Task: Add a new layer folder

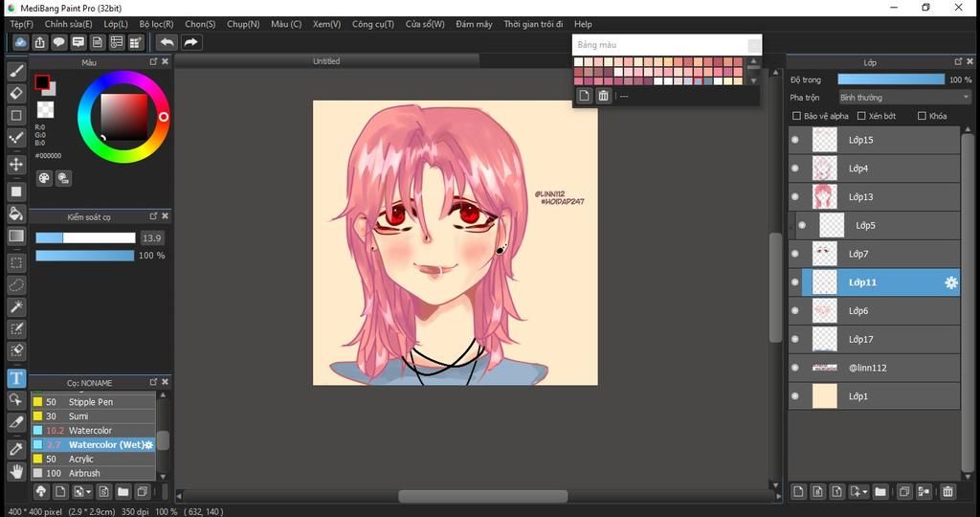Action: 880,491
